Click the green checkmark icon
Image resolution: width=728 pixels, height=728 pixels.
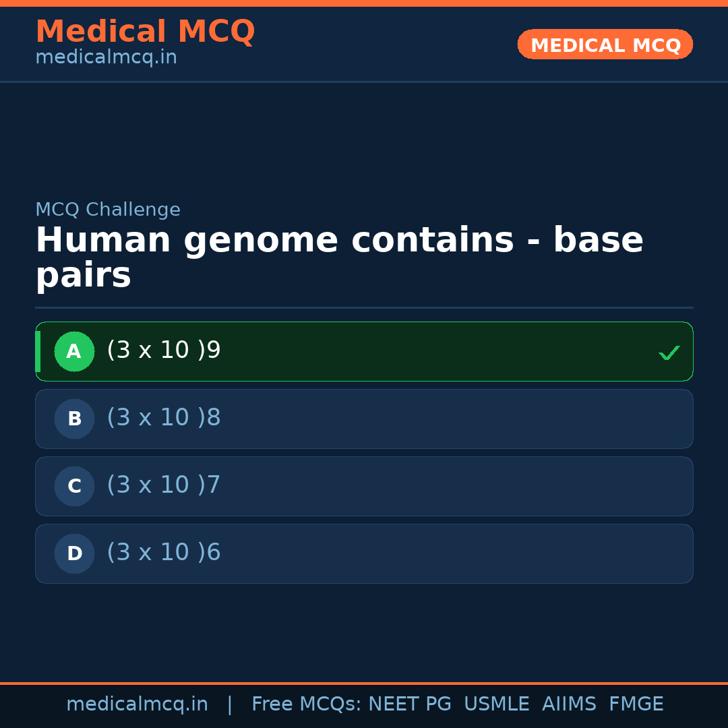coord(669,353)
